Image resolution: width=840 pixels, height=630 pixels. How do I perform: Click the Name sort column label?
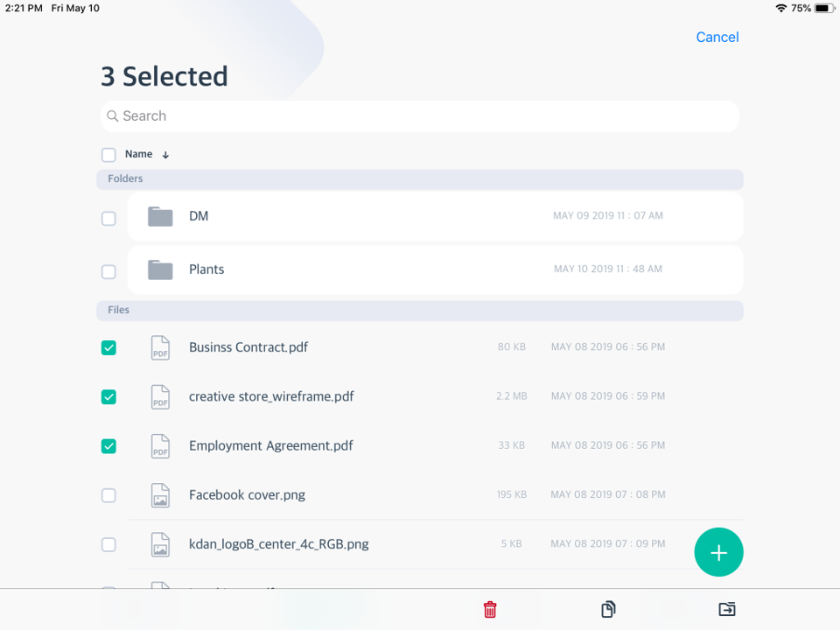point(139,154)
